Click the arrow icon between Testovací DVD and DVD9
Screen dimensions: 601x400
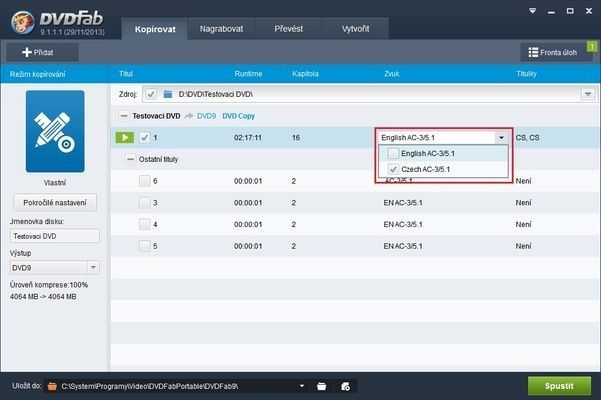coord(189,116)
